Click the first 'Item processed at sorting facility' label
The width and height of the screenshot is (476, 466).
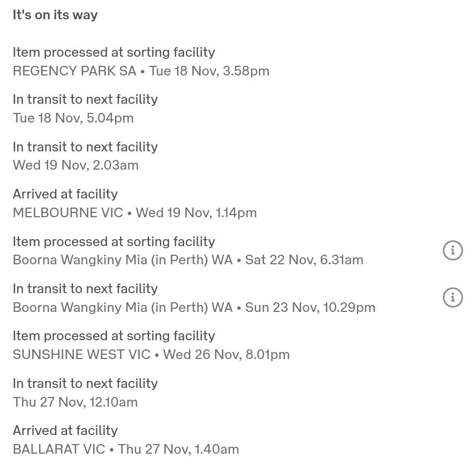tap(114, 52)
